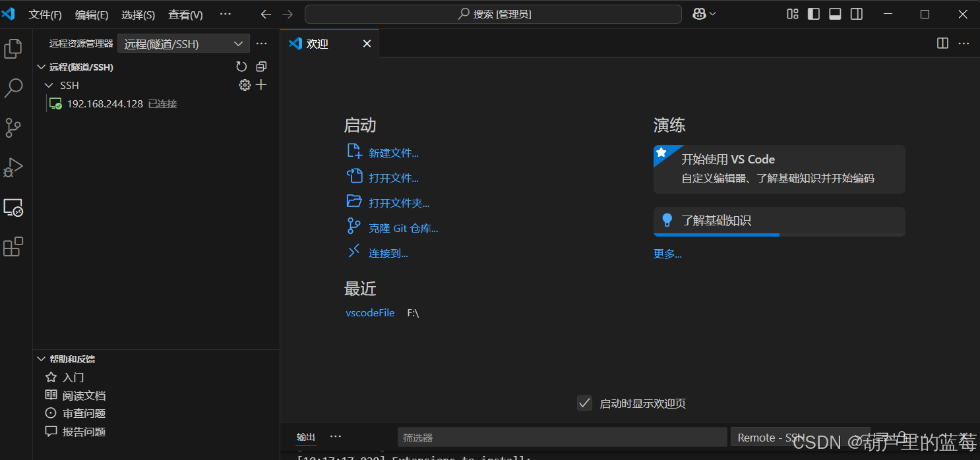Open the Search view in activity bar
The width and height of the screenshot is (980, 460).
click(13, 88)
